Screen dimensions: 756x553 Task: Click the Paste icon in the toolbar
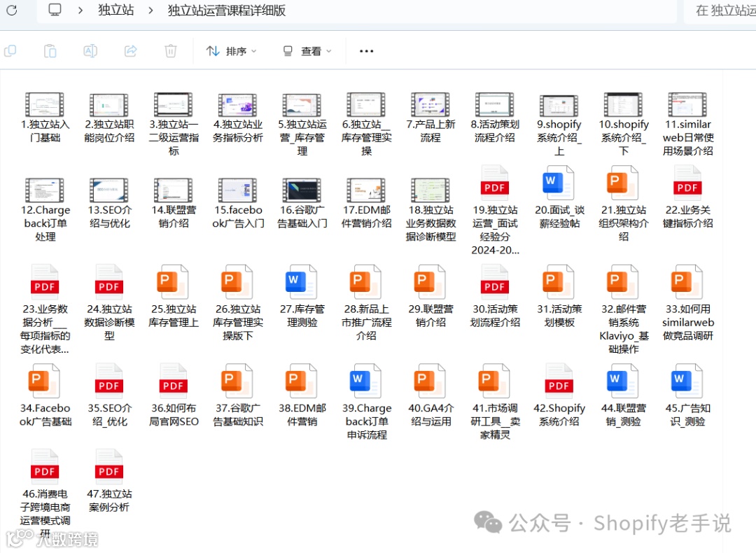coord(50,50)
